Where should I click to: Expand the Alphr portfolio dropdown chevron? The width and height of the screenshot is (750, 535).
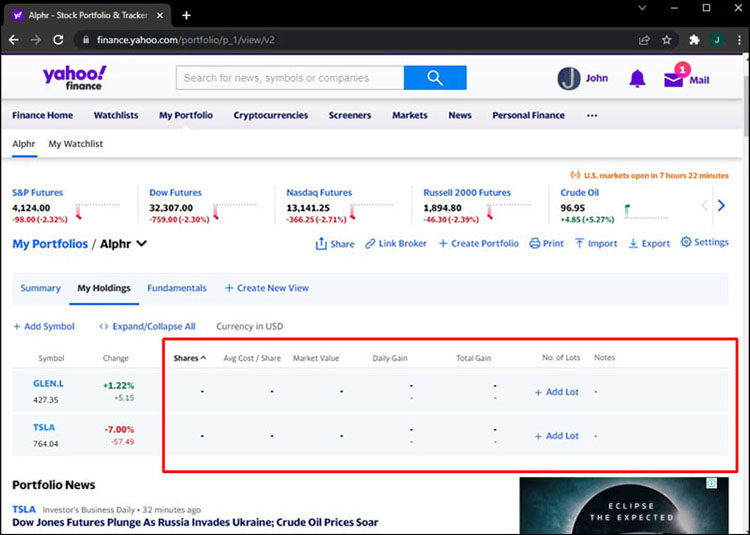point(142,243)
